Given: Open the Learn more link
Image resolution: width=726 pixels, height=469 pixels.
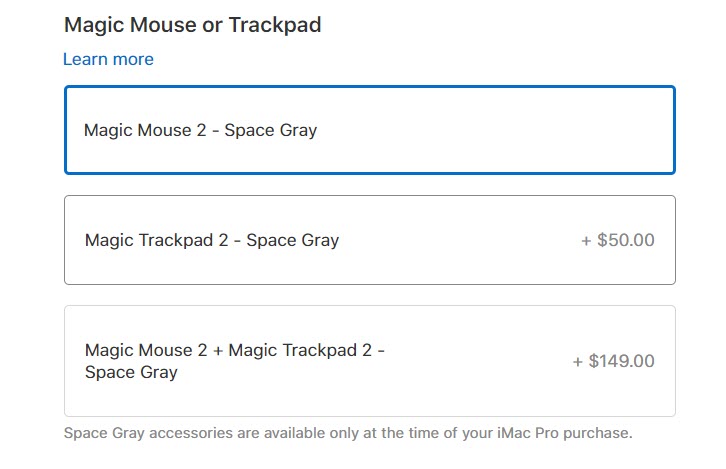Looking at the screenshot, I should pyautogui.click(x=108, y=59).
